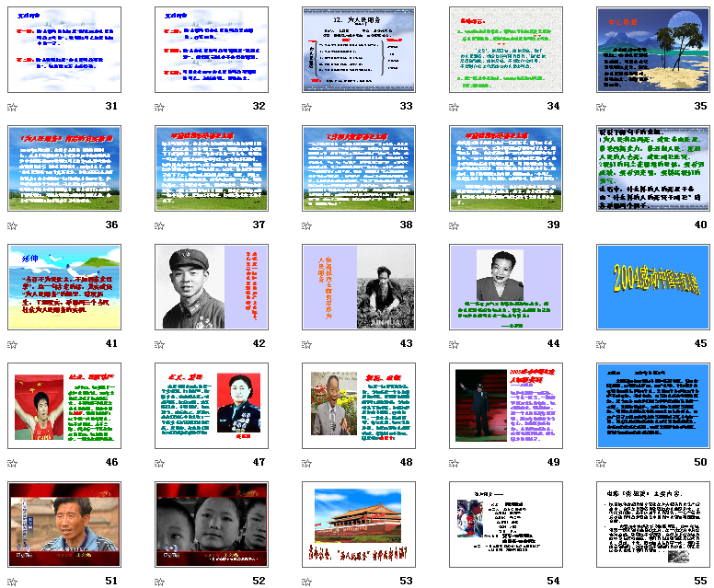The width and height of the screenshot is (714, 588).
Task: Click the animation star icon under slide 39
Action: coord(454,226)
